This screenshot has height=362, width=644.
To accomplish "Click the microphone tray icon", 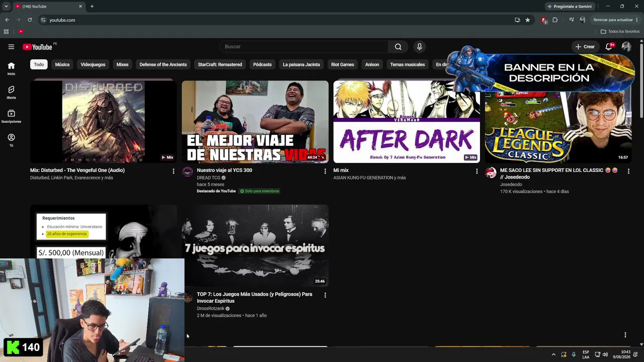I will 574,354.
